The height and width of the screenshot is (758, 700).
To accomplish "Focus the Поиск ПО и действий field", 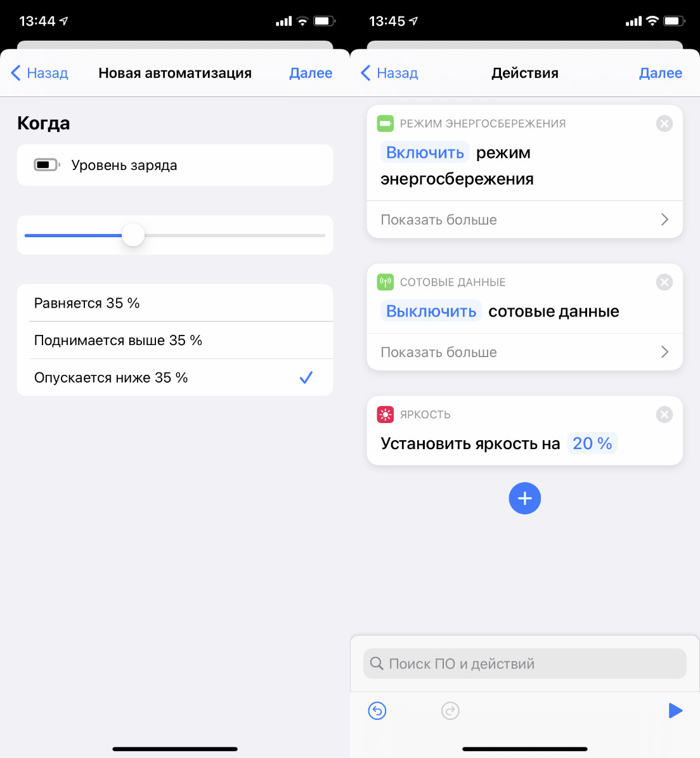I will pos(524,663).
